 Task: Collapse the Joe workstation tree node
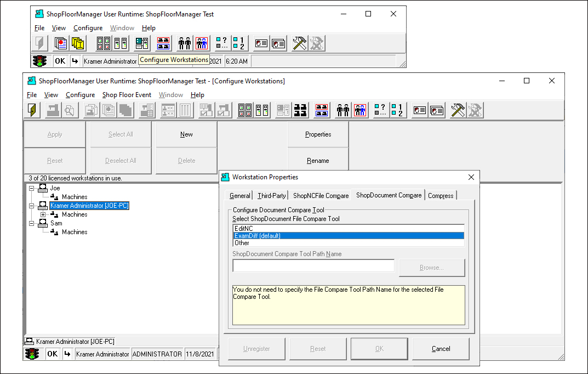coord(32,188)
